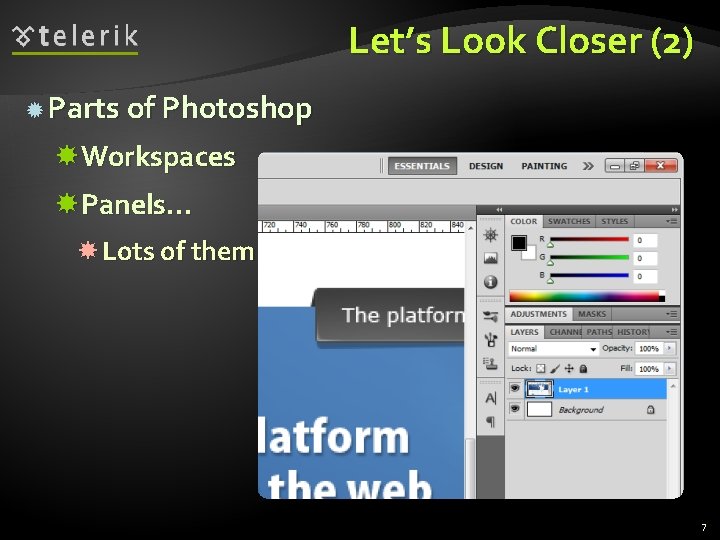Viewport: 720px width, 540px height.
Task: Switch to the Masks tab
Action: click(592, 314)
